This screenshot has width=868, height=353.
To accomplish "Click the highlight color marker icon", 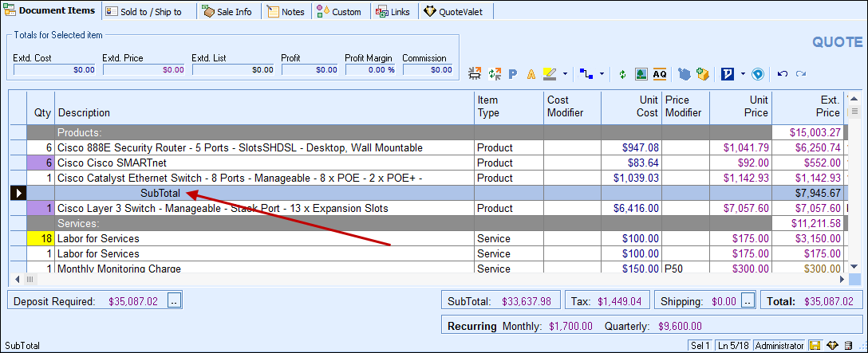I will click(x=549, y=74).
